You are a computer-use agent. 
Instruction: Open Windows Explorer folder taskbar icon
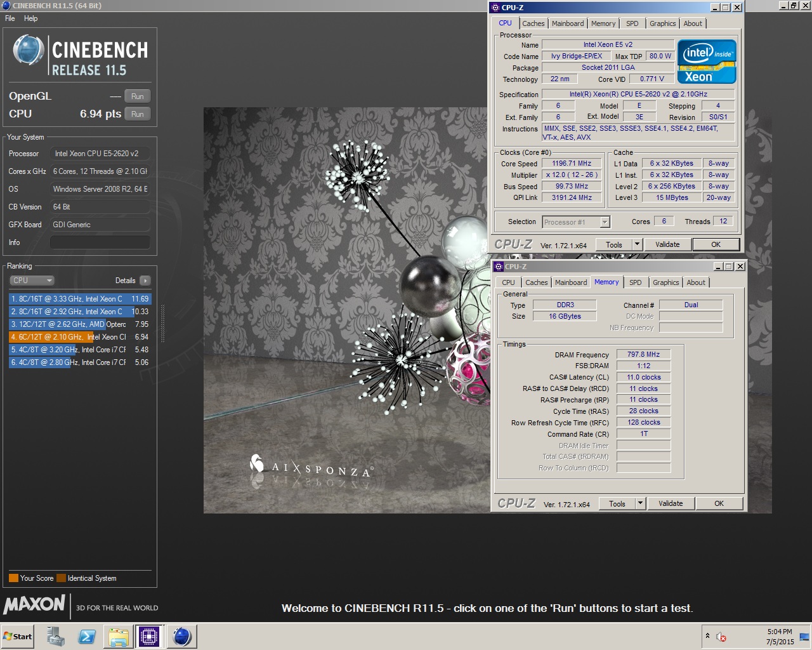(x=118, y=636)
